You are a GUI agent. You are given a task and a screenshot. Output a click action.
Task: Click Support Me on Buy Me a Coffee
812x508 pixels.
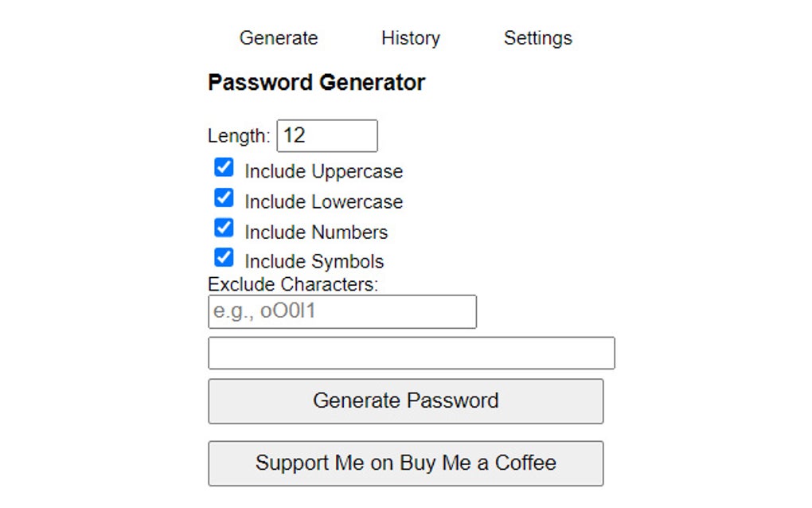click(x=405, y=463)
